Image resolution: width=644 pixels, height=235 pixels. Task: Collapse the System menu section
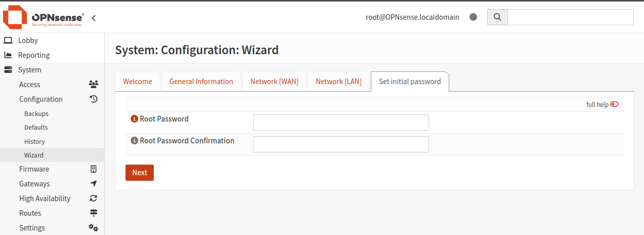coord(29,70)
